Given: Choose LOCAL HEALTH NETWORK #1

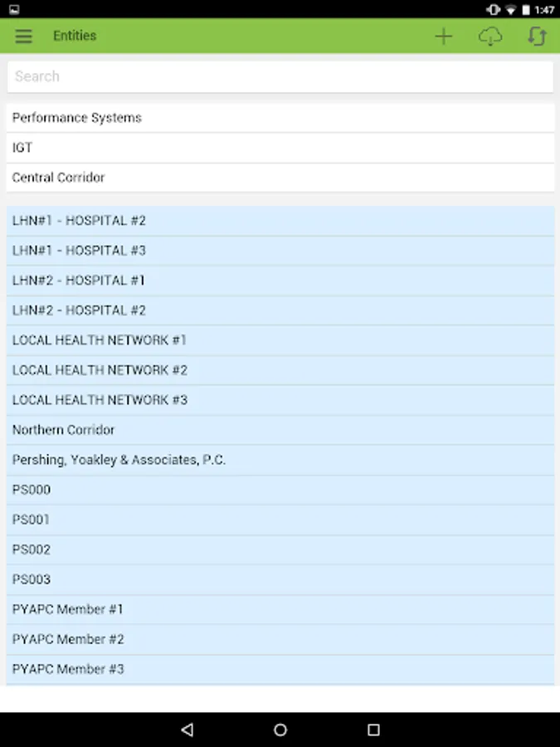Looking at the screenshot, I should [280, 340].
